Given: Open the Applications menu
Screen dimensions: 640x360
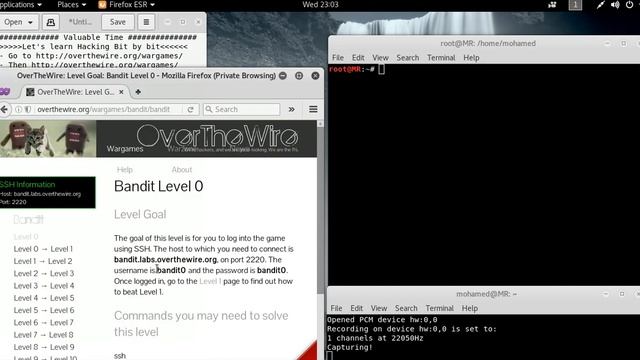Looking at the screenshot, I should (20, 4).
